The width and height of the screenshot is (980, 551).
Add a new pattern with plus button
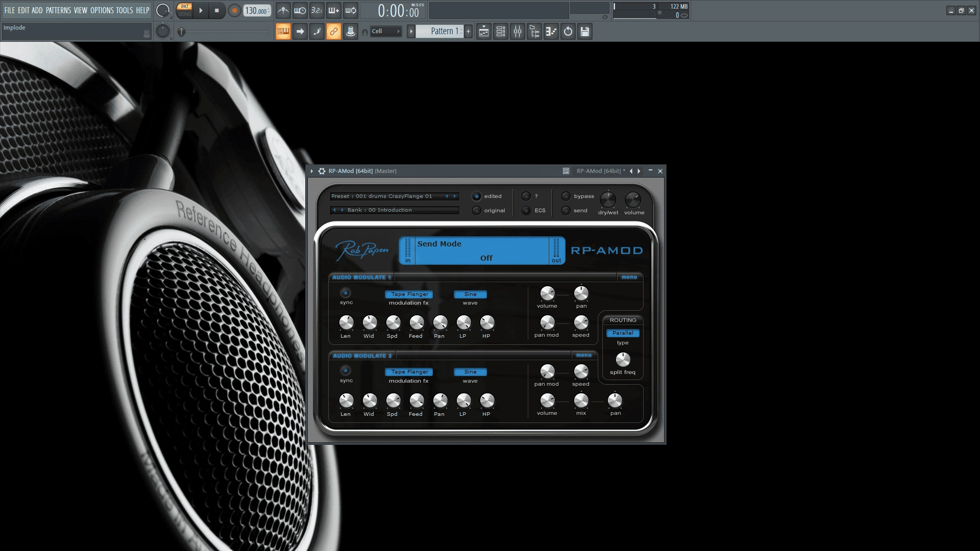pyautogui.click(x=468, y=32)
